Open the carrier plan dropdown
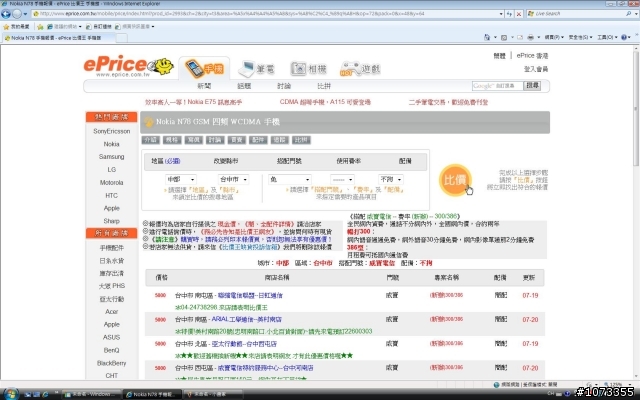Screen dimensions: 640x400 click(289, 179)
